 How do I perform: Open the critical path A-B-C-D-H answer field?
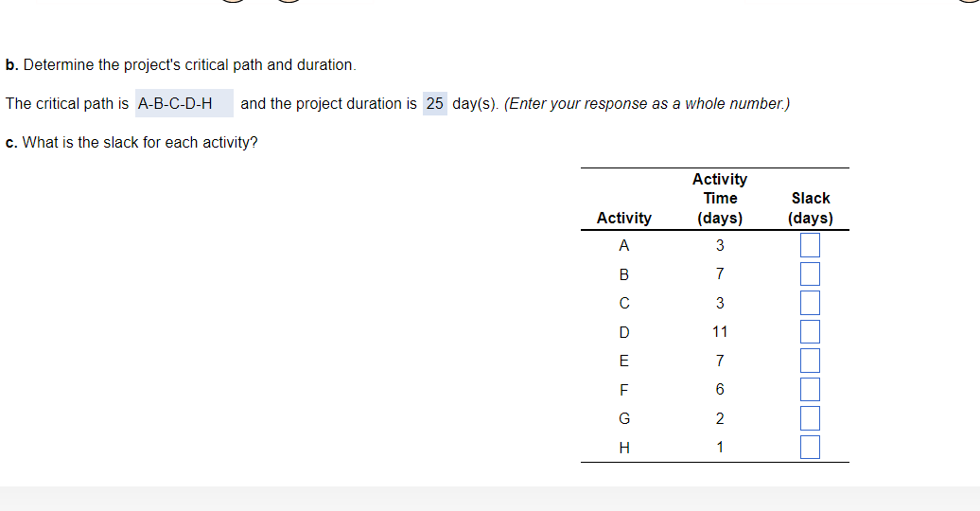coord(184,103)
